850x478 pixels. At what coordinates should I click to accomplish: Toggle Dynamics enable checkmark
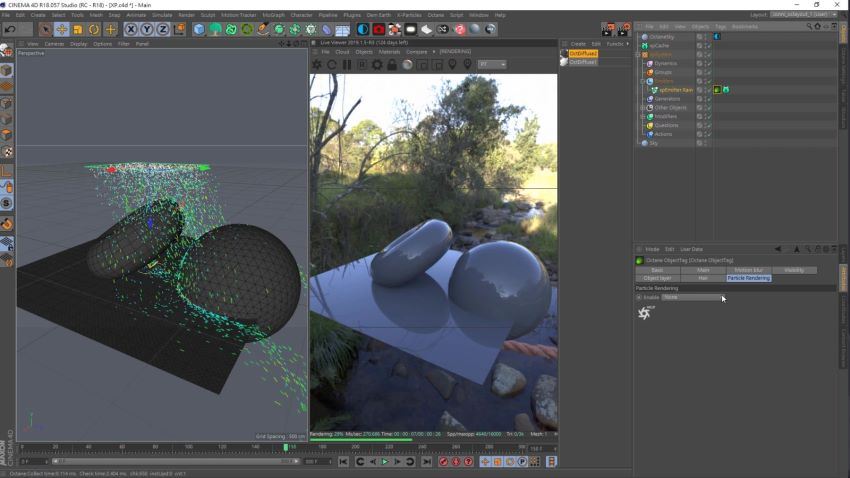[709, 63]
